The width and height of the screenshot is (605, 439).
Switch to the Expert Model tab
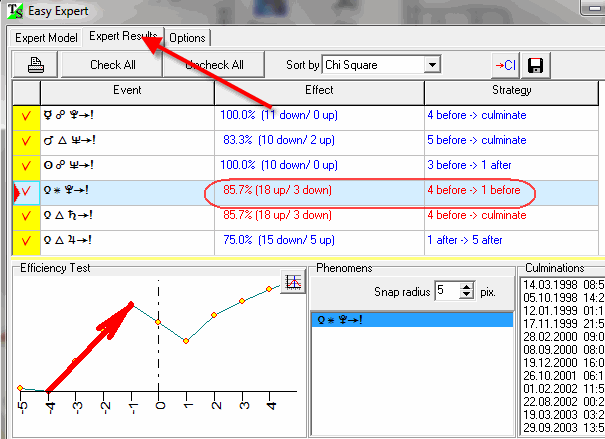(x=46, y=38)
